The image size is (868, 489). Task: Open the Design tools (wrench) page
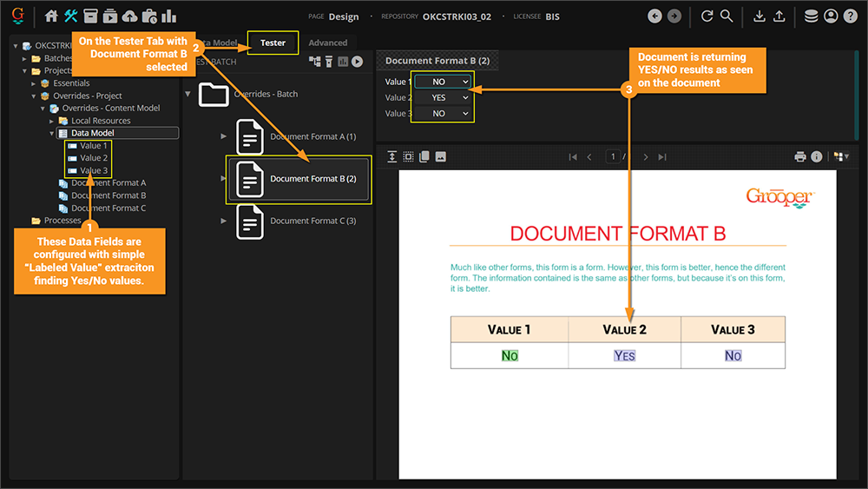coord(70,16)
